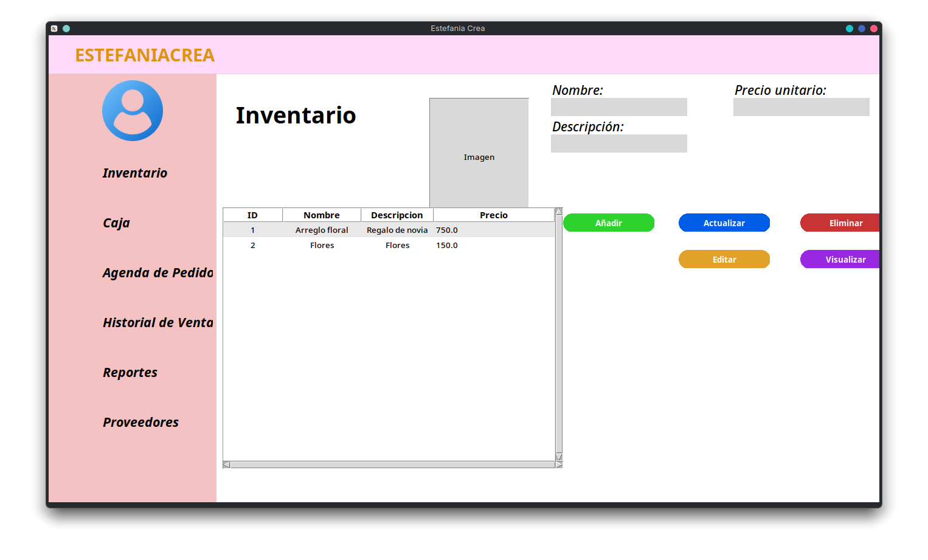This screenshot has height=560, width=928.
Task: Go to Agenda de Pedidos
Action: (x=158, y=273)
